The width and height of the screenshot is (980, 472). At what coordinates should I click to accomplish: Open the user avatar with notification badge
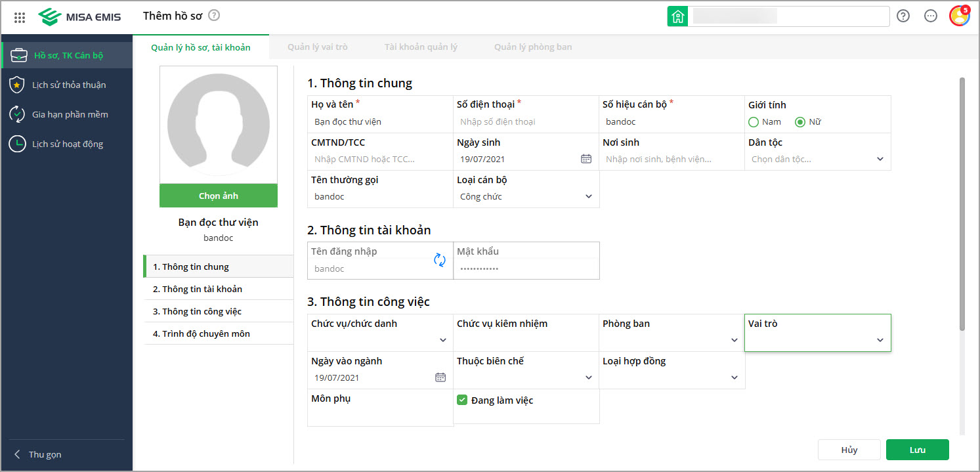(x=959, y=16)
